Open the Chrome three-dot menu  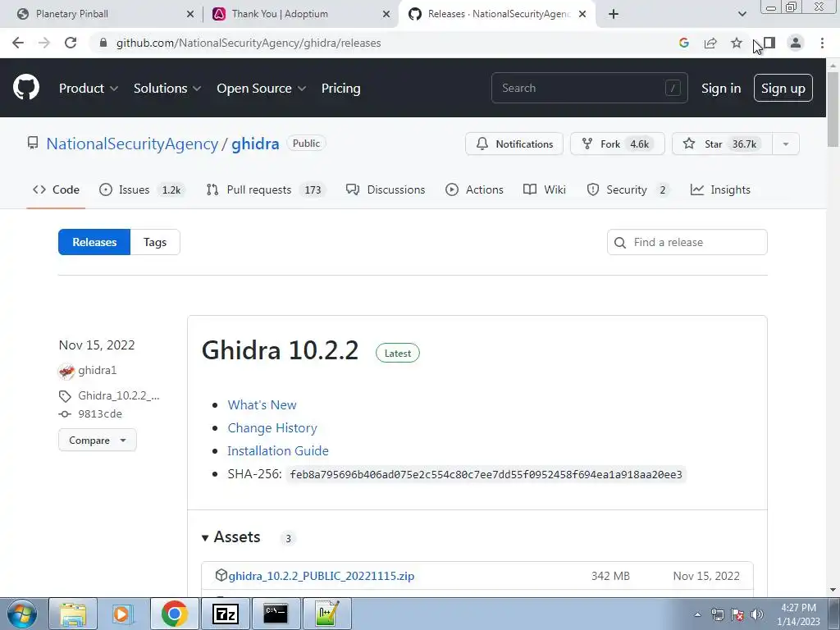click(x=822, y=43)
